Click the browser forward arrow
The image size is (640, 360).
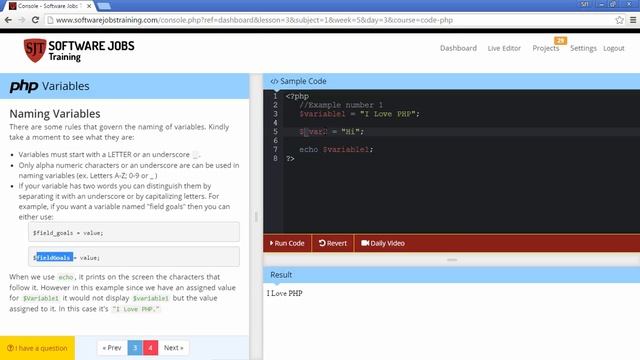[x=21, y=20]
